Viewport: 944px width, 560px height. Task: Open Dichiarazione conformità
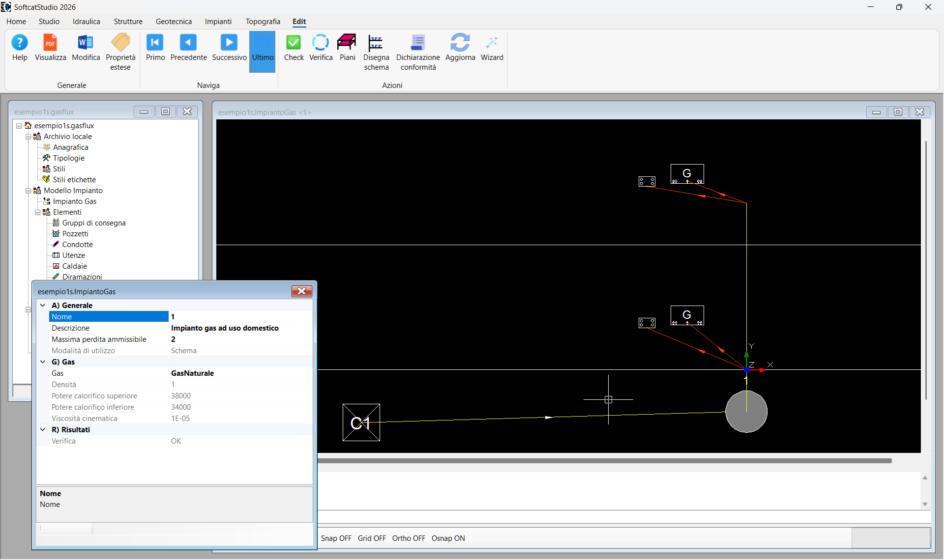(418, 52)
